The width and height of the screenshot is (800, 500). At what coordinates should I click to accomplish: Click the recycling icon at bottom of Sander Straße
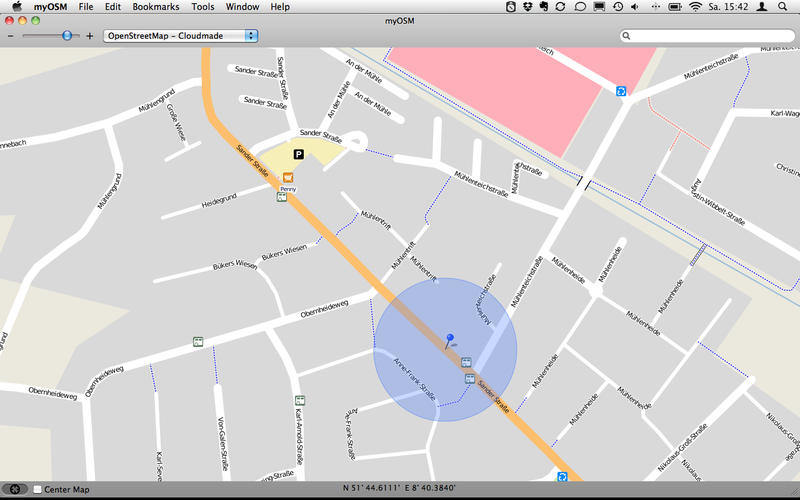click(562, 477)
